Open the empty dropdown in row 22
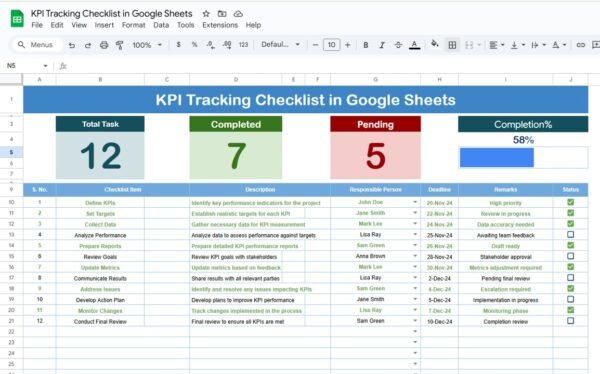 pyautogui.click(x=415, y=332)
